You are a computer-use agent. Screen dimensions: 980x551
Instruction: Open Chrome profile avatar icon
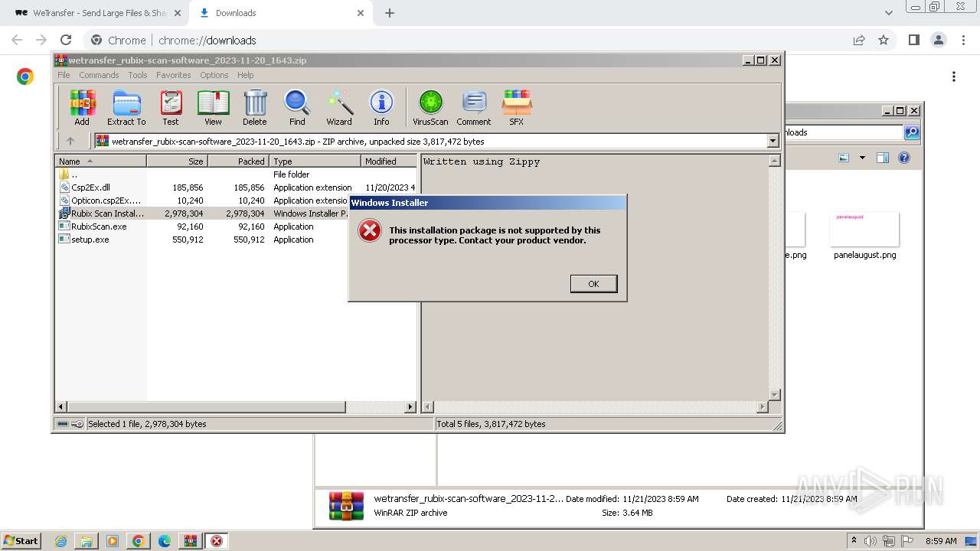coord(938,40)
